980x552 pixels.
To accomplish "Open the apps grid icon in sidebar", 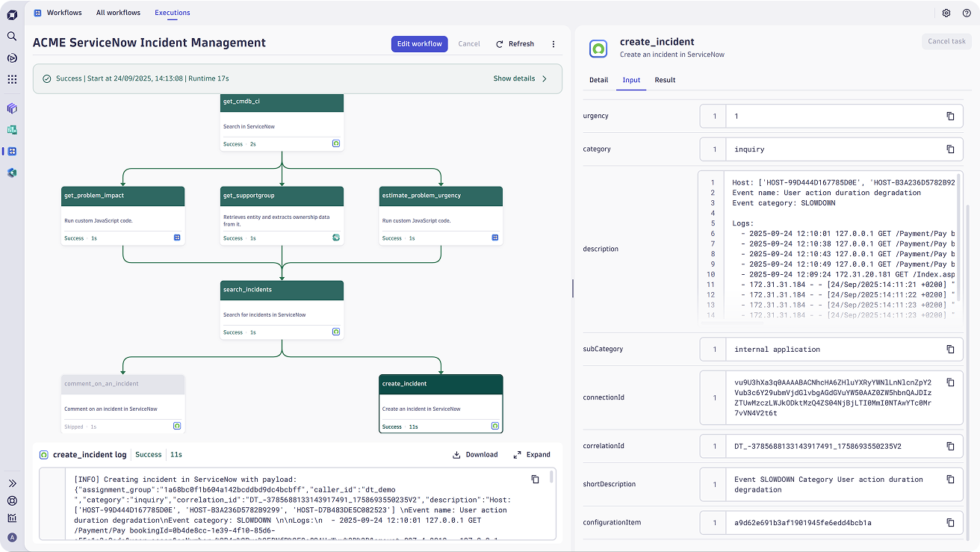I will point(12,79).
